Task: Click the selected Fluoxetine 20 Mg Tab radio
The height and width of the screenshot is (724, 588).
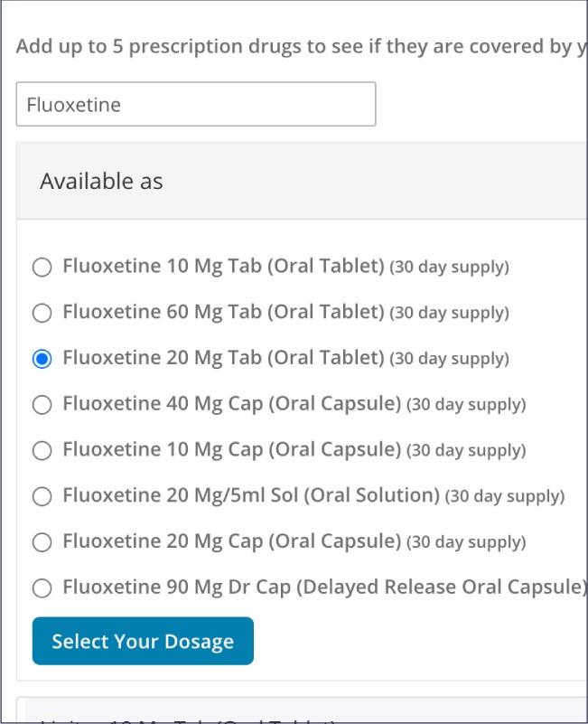Action: point(42,359)
